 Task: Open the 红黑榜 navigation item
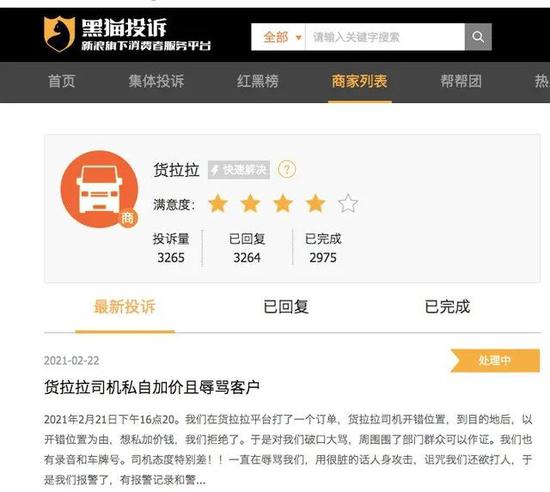pos(258,81)
